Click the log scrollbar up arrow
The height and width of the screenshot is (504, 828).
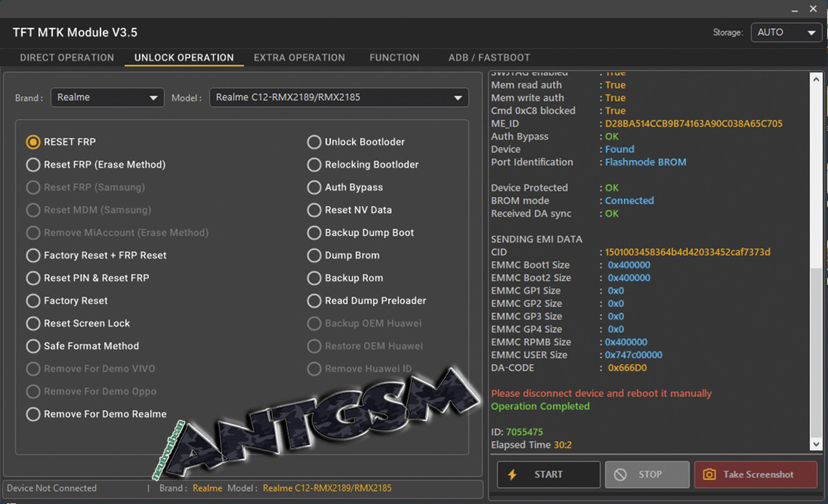pos(816,78)
